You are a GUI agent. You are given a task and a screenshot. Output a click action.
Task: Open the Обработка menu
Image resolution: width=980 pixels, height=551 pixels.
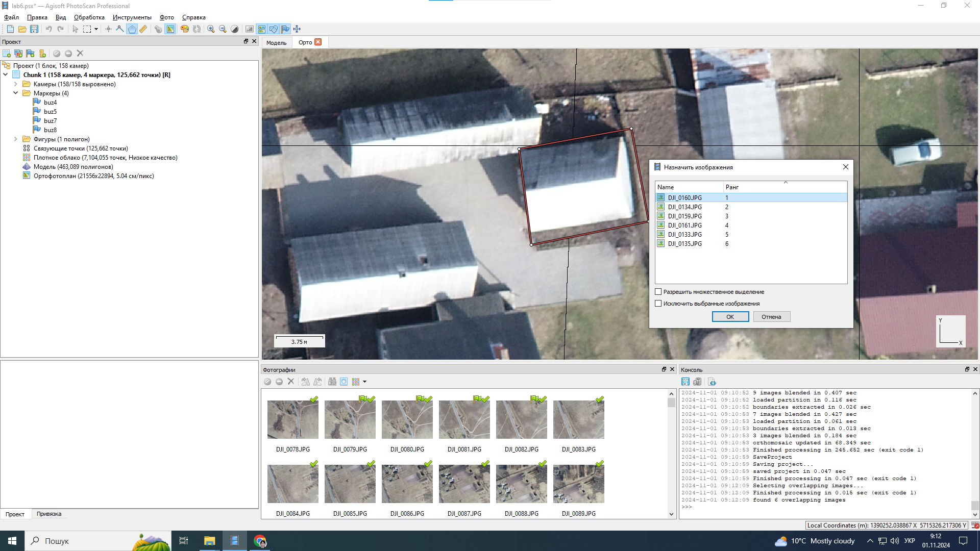[x=89, y=17]
